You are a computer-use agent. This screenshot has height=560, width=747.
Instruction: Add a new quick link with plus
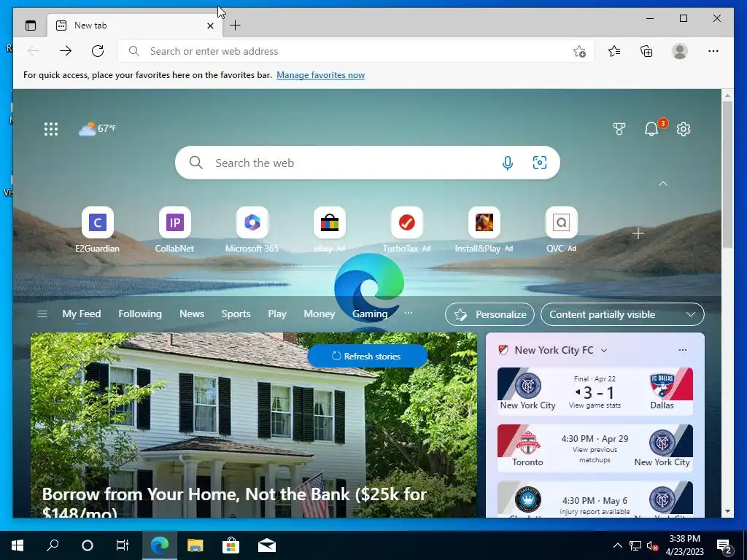[638, 234]
